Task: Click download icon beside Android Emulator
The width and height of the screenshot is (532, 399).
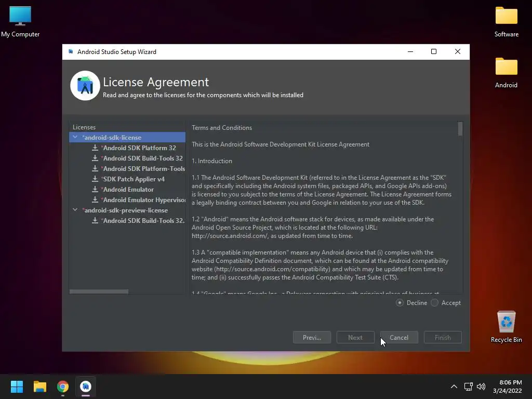Action: 95,189
